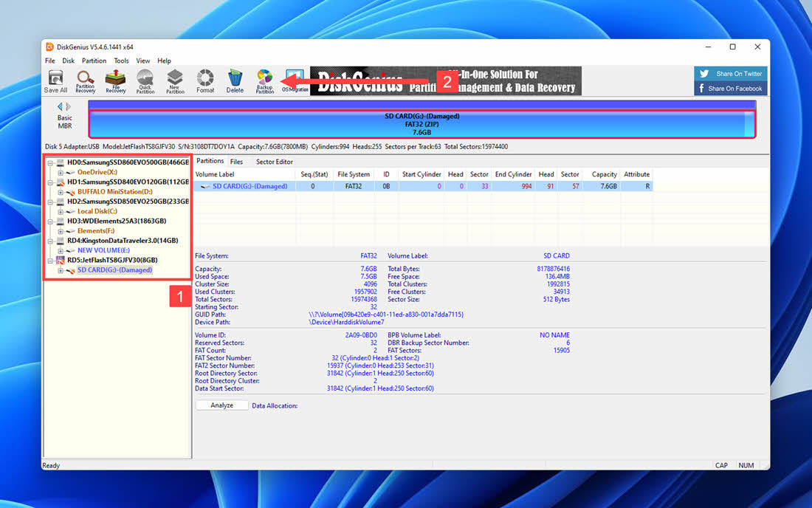Expand the NEW VOLUME(E:) node
Viewport: 812px width, 508px height.
point(60,250)
